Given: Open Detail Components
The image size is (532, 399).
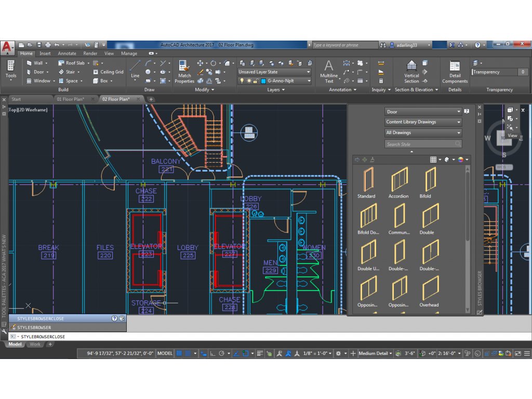Looking at the screenshot, I should point(455,72).
